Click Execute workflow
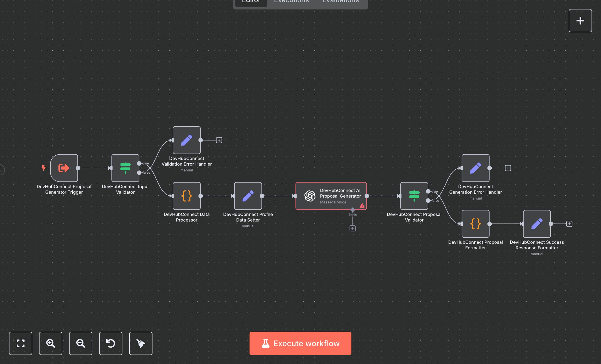The image size is (601, 364). [300, 343]
